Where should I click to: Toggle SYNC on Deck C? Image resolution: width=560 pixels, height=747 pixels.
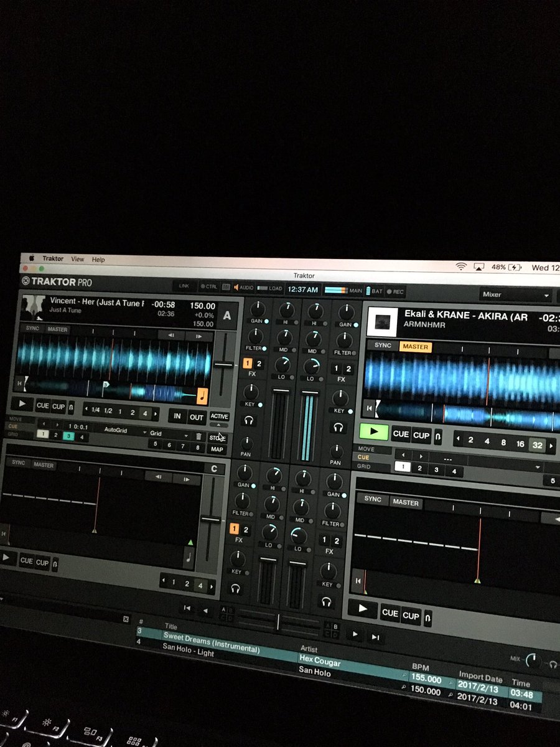(x=18, y=463)
